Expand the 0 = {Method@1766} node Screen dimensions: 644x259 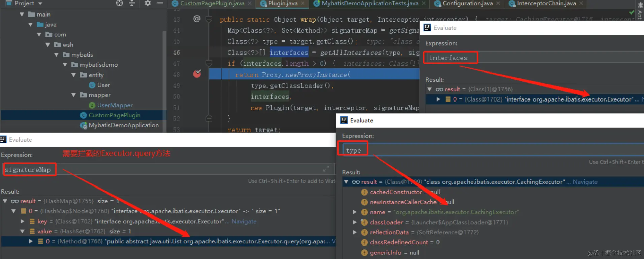(x=31, y=241)
